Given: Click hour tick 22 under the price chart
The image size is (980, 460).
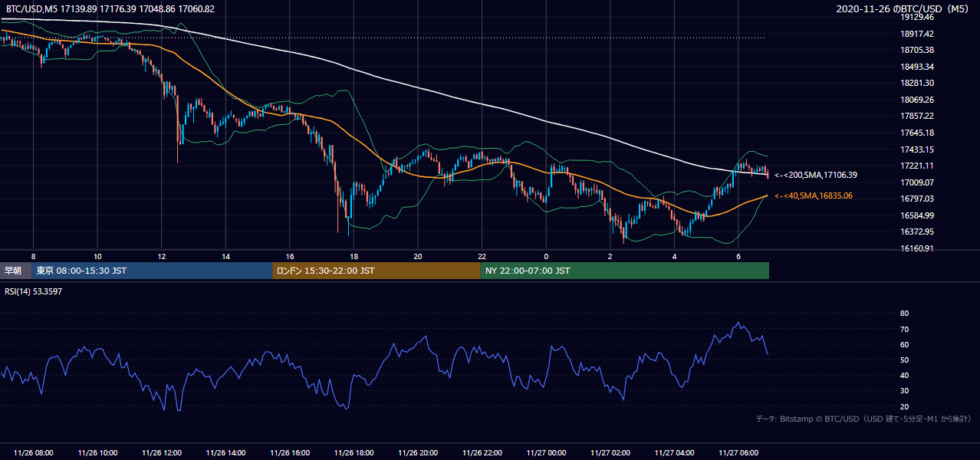Looking at the screenshot, I should (x=482, y=257).
